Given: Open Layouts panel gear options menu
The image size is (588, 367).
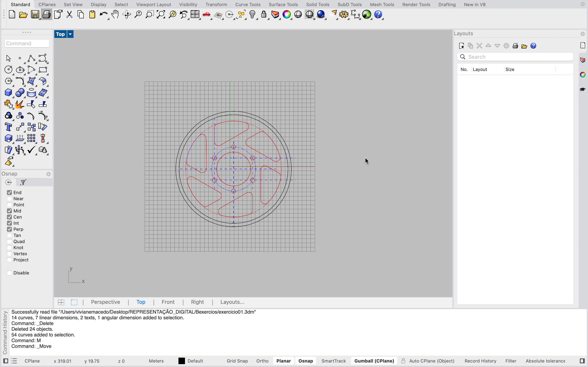Looking at the screenshot, I should click(x=582, y=34).
